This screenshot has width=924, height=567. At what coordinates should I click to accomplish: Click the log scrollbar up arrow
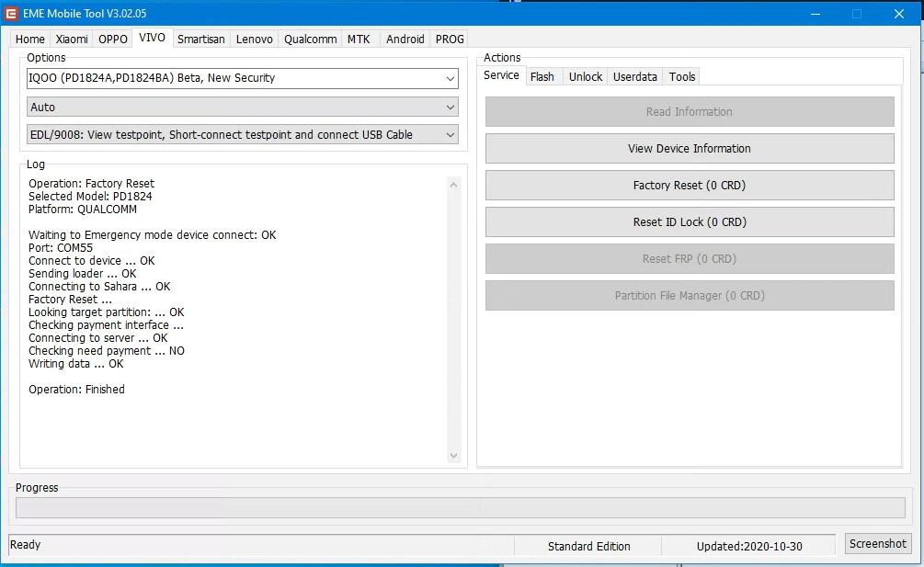[x=453, y=185]
